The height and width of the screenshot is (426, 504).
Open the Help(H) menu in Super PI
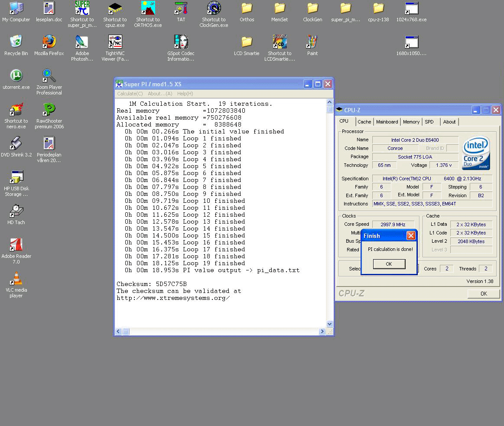185,94
